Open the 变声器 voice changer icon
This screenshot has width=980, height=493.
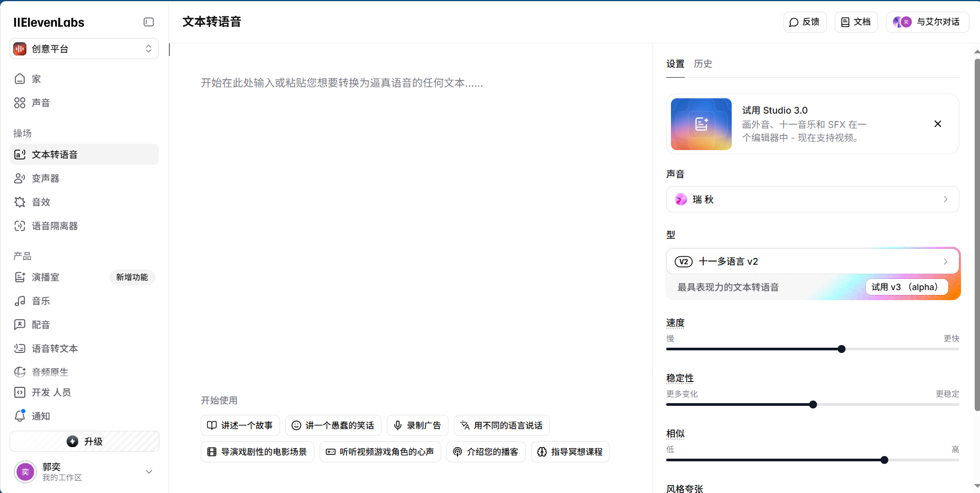[x=20, y=178]
